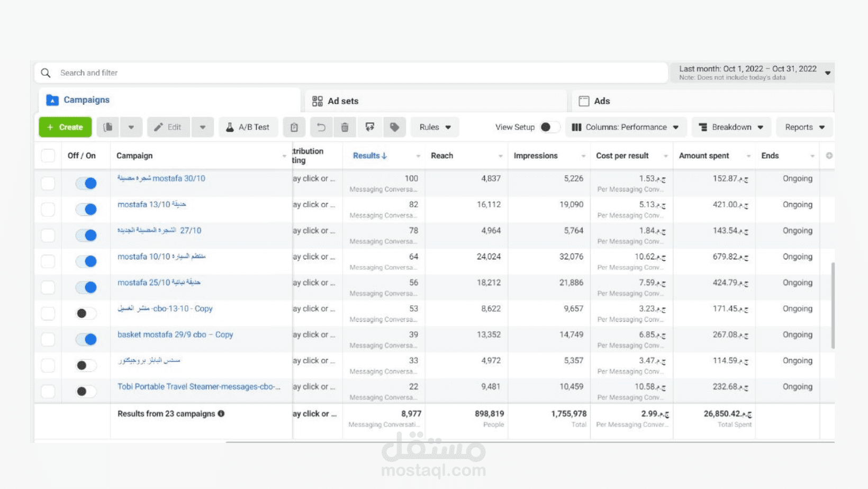Open Campaign column header menu arrow
Screen dimensions: 868x489
(284, 156)
